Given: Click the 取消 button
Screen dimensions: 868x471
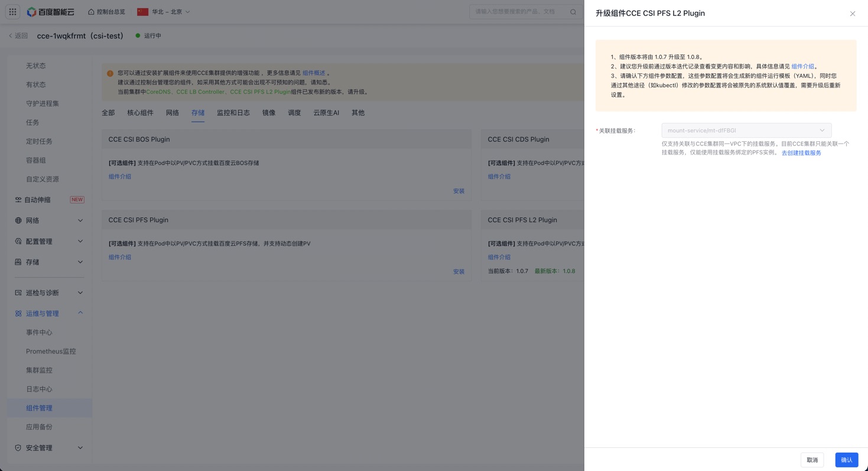Looking at the screenshot, I should click(x=812, y=460).
